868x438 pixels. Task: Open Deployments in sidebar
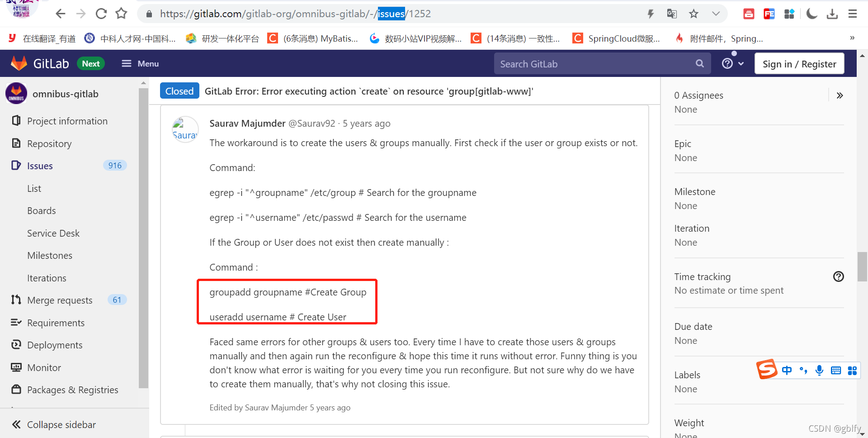[x=55, y=345]
